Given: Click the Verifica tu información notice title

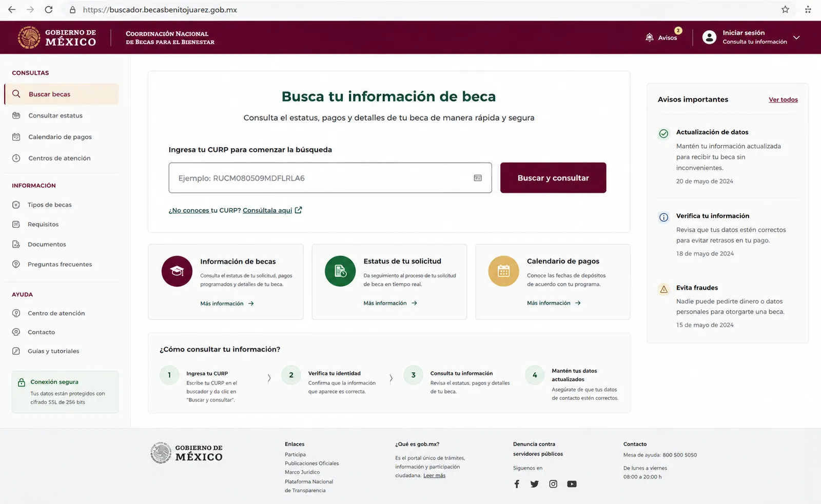Looking at the screenshot, I should click(713, 216).
